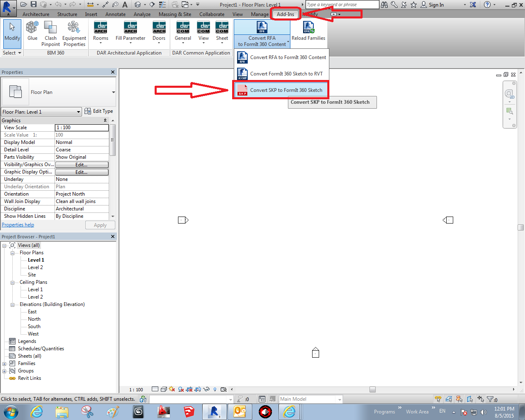Click the view scale 1 : 100 control

(136, 390)
